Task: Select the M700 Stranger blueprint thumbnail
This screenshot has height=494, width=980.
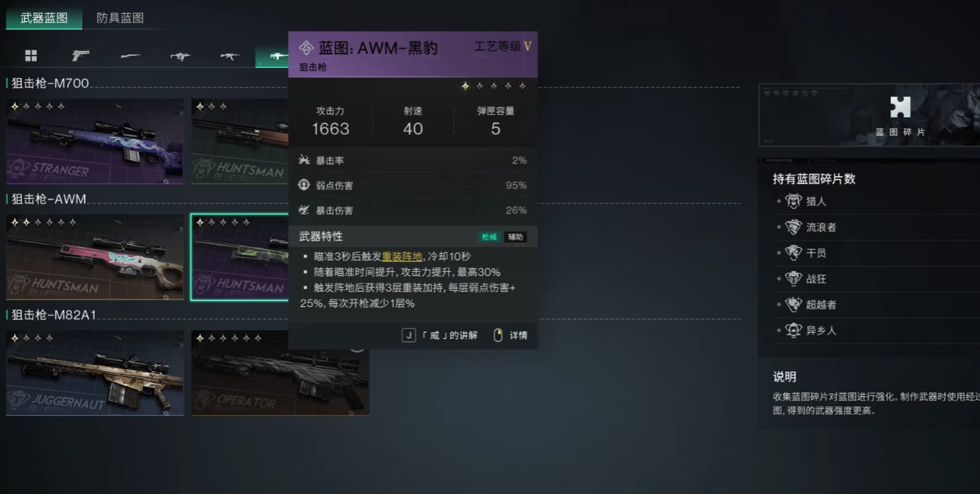Action: coord(95,141)
